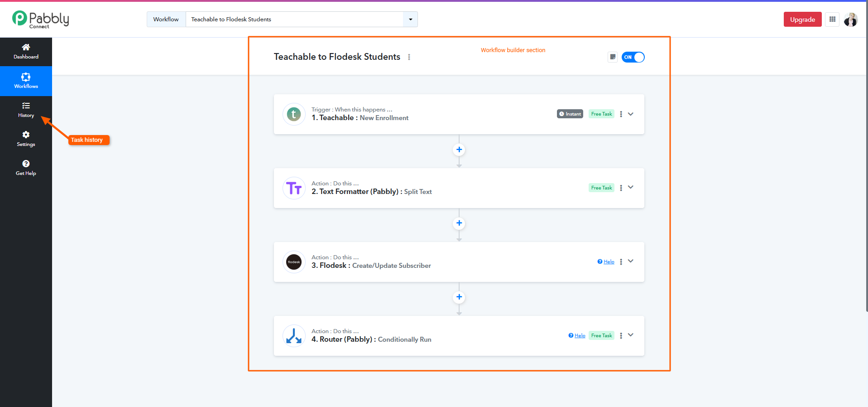Screen dimensions: 868x407
Task: Expand the Router step
Action: (631, 335)
